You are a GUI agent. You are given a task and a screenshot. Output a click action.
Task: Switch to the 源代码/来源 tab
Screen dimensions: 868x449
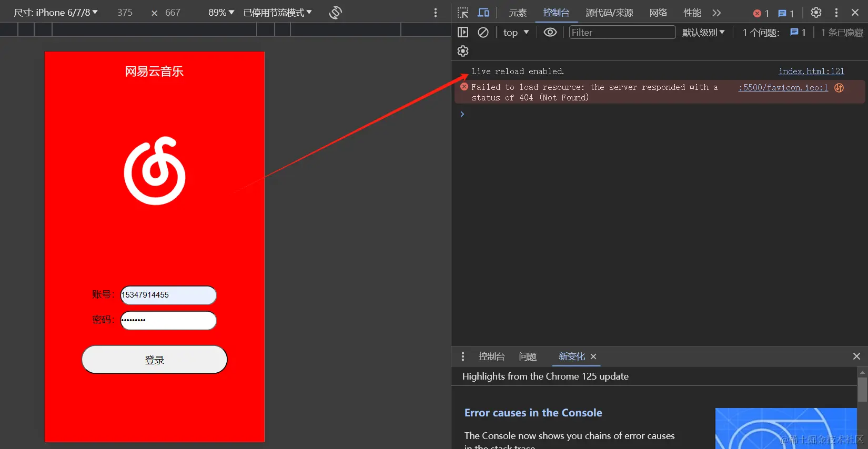click(x=609, y=13)
